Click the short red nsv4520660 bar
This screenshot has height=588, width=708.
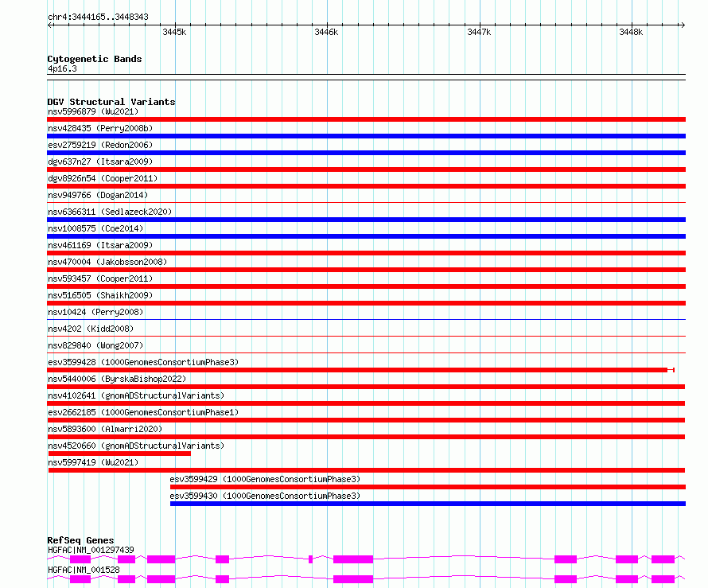tap(119, 454)
